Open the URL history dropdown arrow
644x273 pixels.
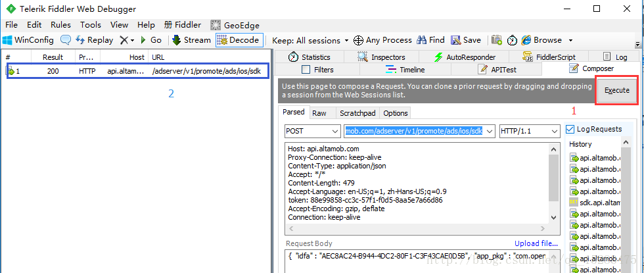(x=489, y=131)
